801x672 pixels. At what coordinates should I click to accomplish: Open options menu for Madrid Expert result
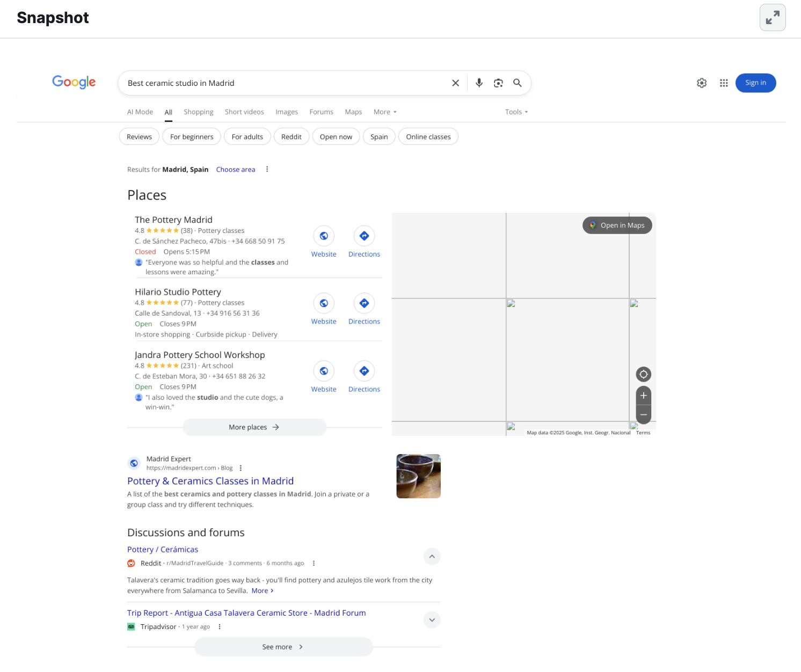click(241, 468)
